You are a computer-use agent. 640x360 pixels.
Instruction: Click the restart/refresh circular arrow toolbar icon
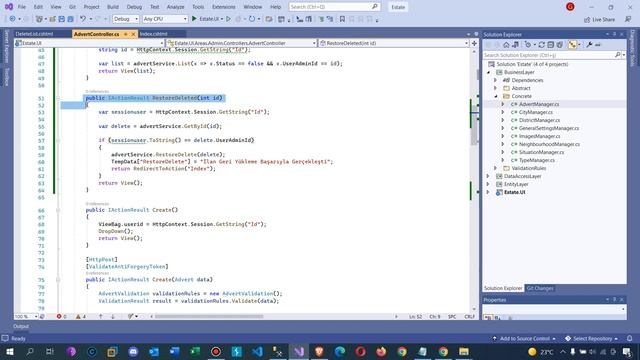coord(252,19)
